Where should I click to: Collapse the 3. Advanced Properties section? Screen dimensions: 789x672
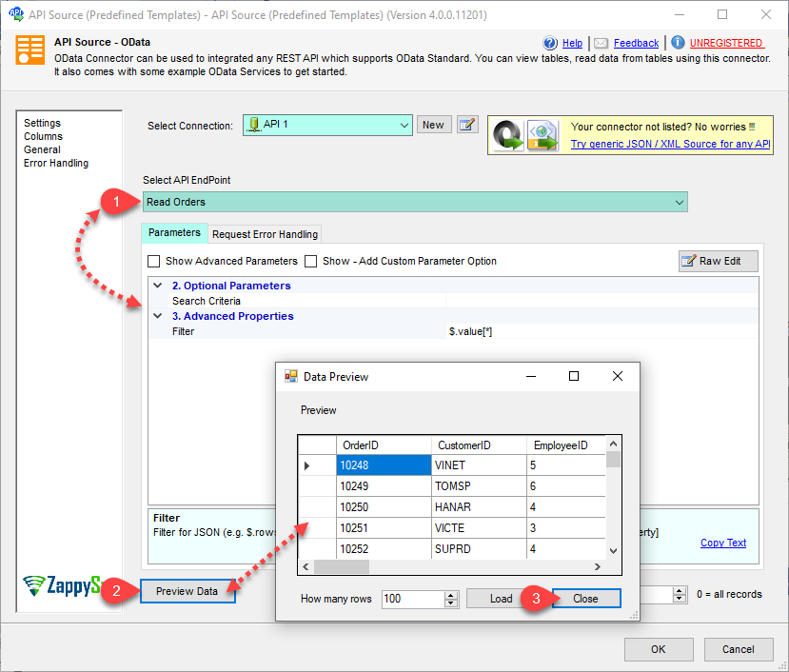pos(157,316)
